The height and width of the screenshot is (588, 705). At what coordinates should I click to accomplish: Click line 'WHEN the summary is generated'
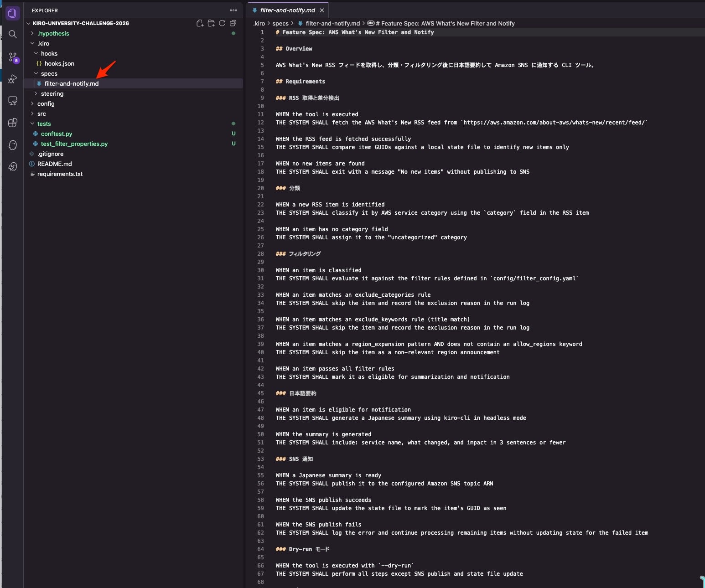(323, 434)
